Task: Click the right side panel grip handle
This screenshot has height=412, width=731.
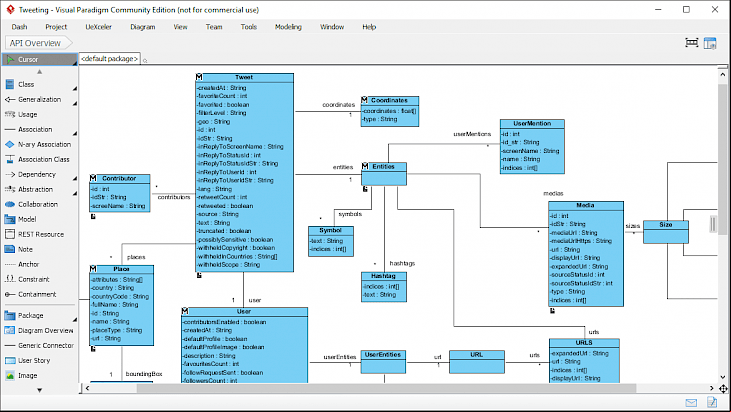Action: (x=713, y=224)
